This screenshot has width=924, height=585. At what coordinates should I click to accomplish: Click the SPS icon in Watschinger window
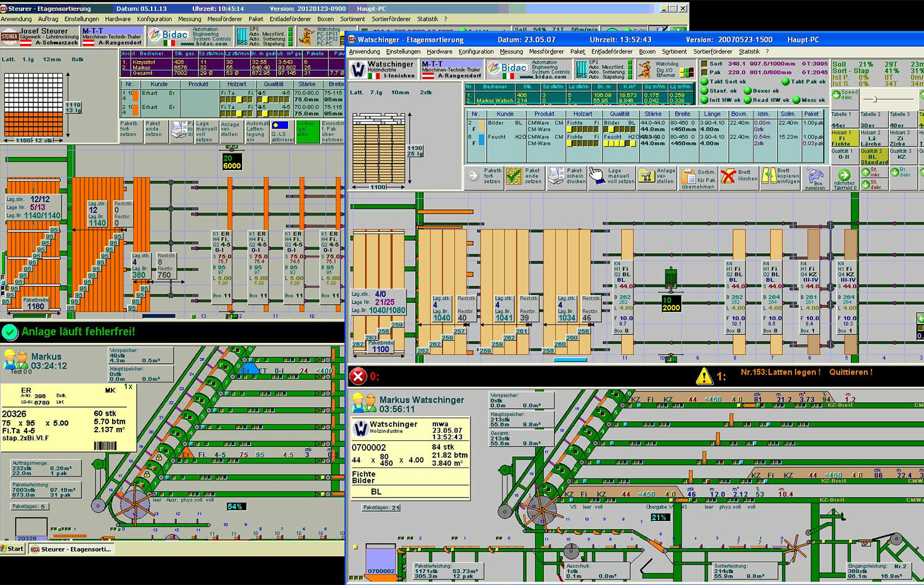tap(581, 70)
